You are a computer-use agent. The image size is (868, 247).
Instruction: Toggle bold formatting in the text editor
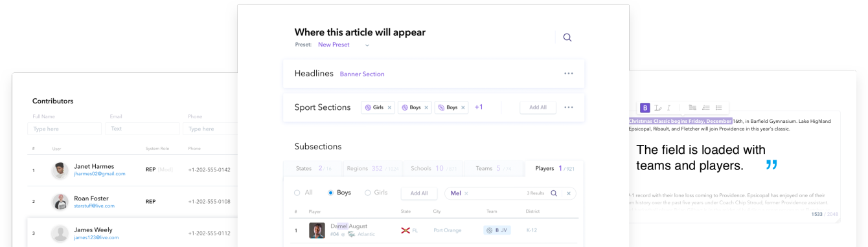[x=645, y=108]
